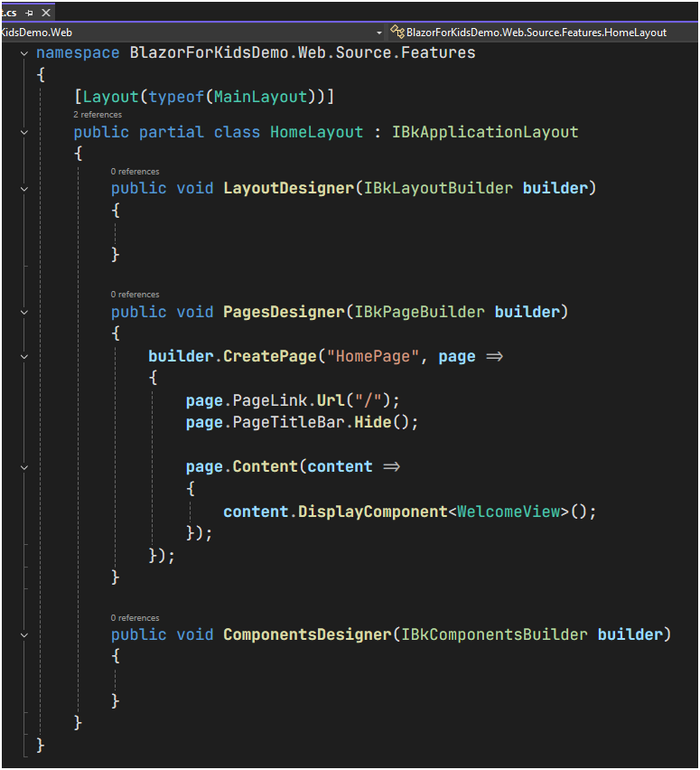This screenshot has width=700, height=770.
Task: Click "0 references" above ComponentsDesigner
Action: point(135,617)
